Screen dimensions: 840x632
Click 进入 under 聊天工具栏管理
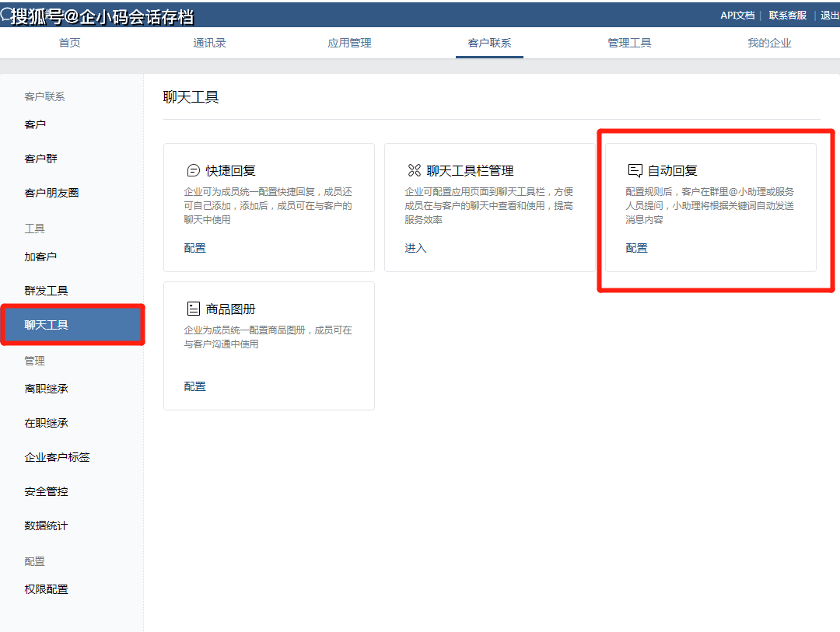[415, 247]
